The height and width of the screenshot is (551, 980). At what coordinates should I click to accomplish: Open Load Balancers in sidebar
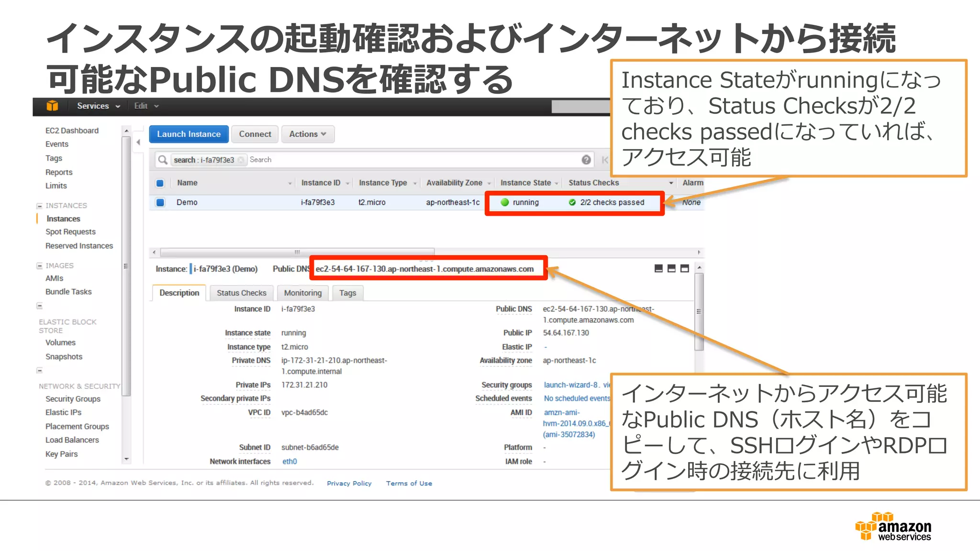tap(72, 440)
